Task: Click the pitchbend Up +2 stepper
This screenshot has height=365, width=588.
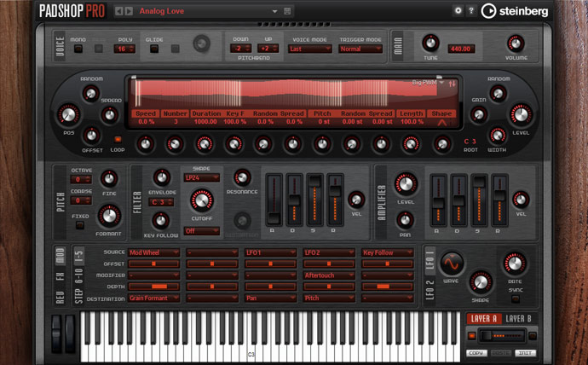Action: (x=268, y=49)
